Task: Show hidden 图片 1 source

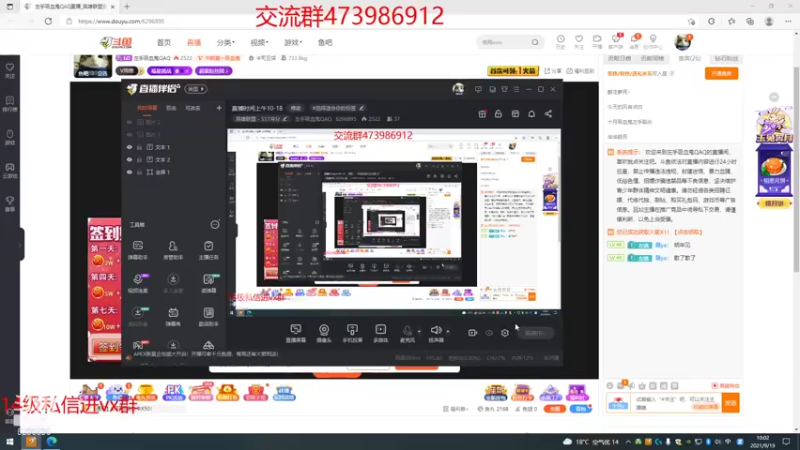Action: tap(129, 135)
